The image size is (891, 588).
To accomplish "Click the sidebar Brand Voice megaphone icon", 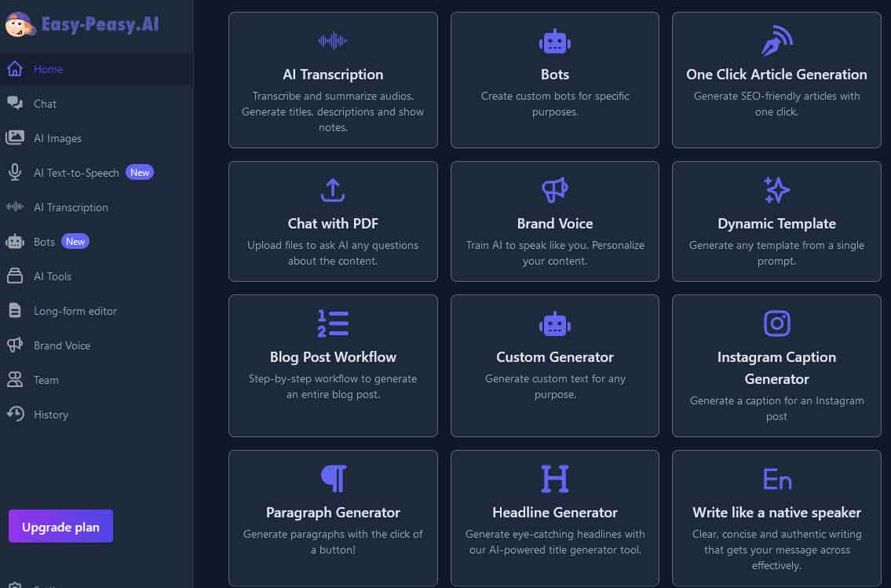I will pyautogui.click(x=15, y=345).
